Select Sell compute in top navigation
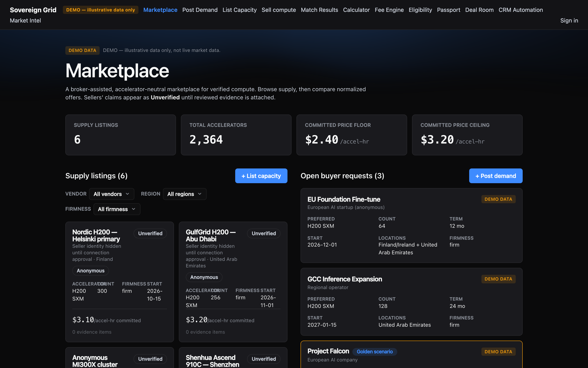This screenshot has height=368, width=588. click(x=279, y=10)
